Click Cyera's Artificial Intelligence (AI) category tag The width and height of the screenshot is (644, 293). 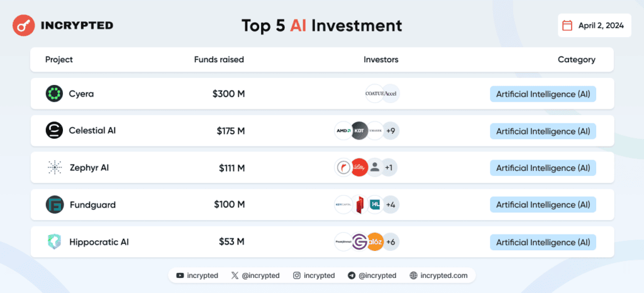(543, 94)
